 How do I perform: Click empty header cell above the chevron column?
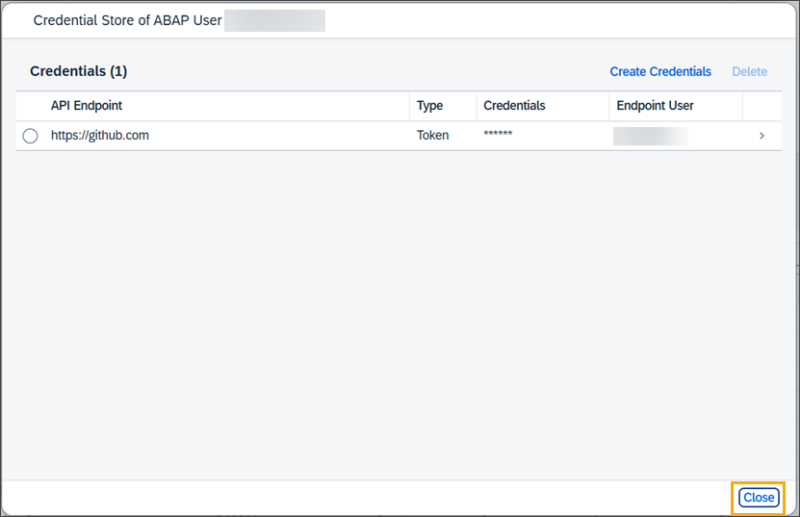tap(762, 106)
